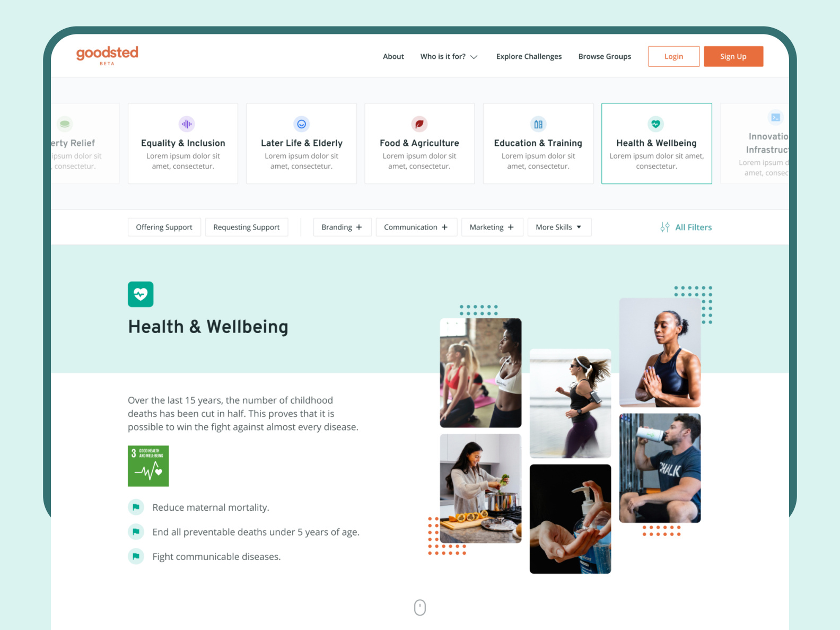Click the Health & Wellbeing heart card icon
This screenshot has height=630, width=840.
click(x=656, y=124)
